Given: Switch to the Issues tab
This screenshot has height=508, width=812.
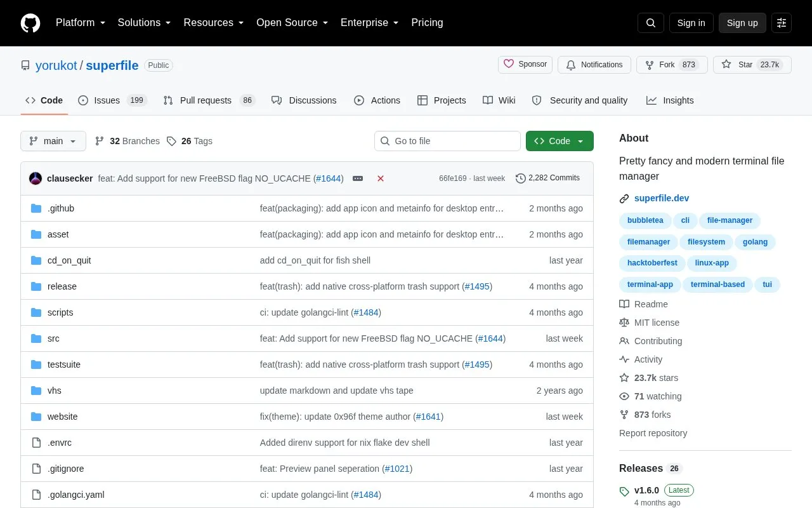Looking at the screenshot, I should click(x=112, y=100).
